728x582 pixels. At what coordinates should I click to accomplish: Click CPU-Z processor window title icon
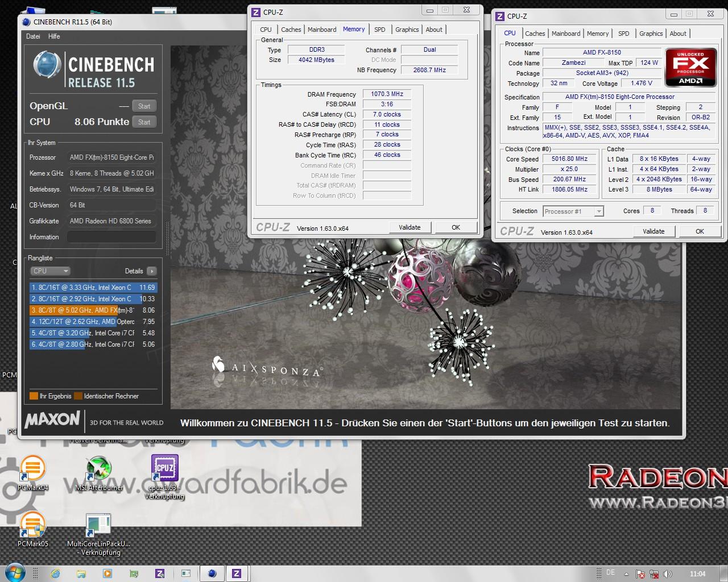click(x=500, y=16)
